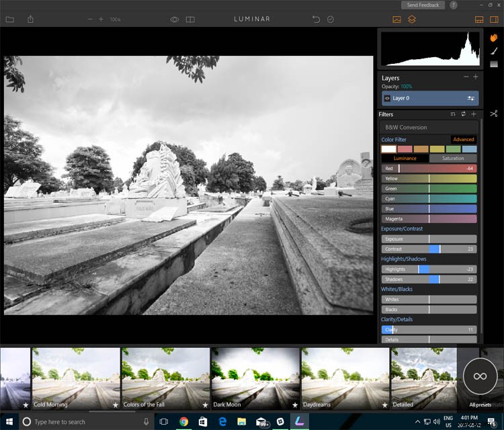Toggle the eye preview icon
This screenshot has width=504, height=430.
point(175,19)
